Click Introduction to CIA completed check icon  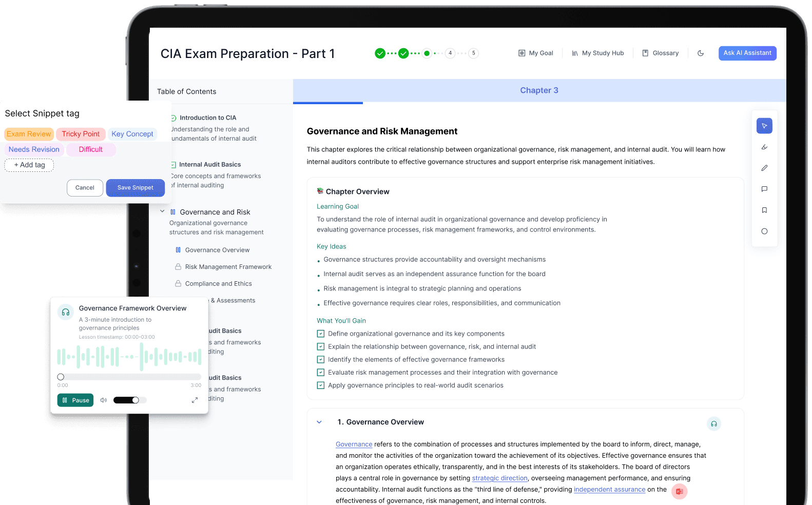[173, 118]
